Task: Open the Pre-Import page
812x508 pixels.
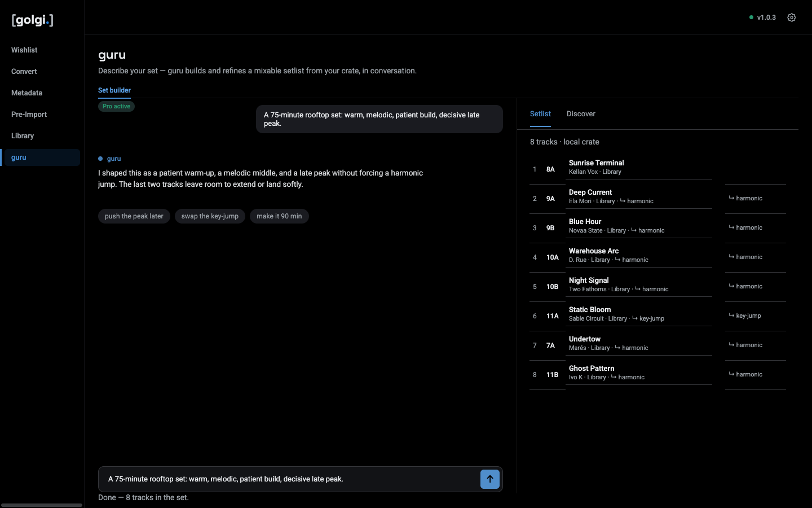Action: [29, 115]
